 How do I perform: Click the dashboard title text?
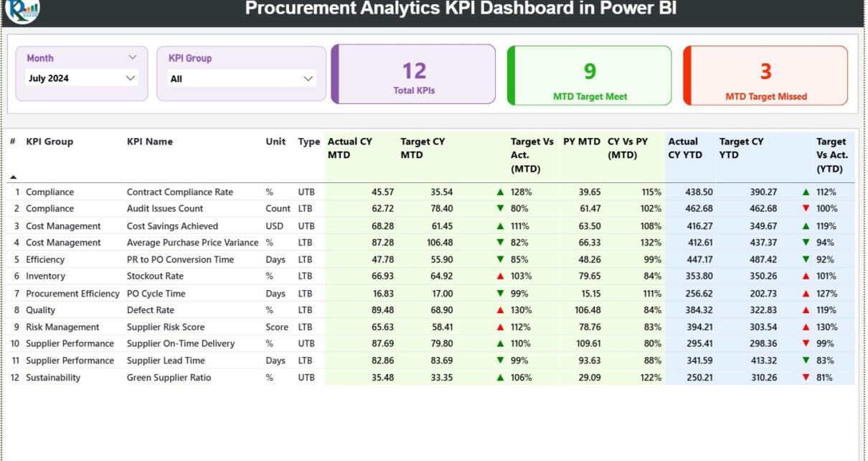[461, 9]
